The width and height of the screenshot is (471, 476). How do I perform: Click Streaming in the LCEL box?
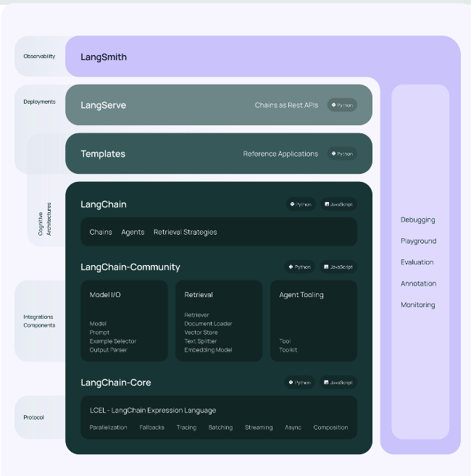(x=259, y=427)
